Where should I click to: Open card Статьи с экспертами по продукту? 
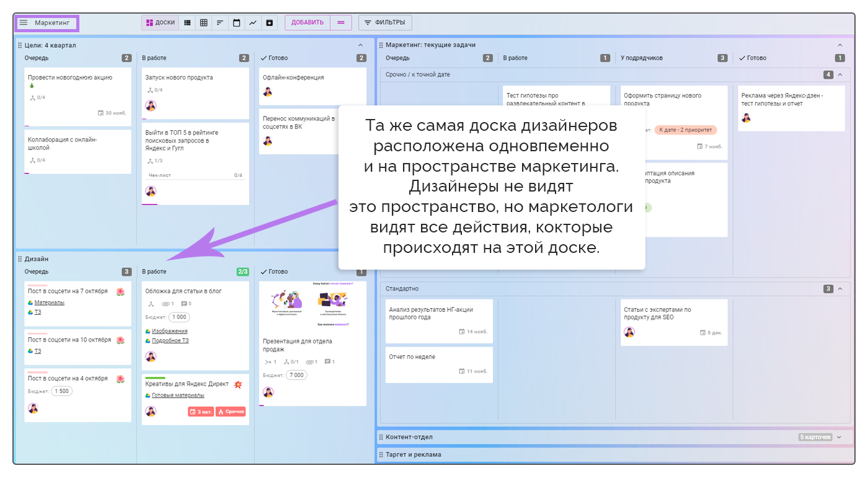674,322
